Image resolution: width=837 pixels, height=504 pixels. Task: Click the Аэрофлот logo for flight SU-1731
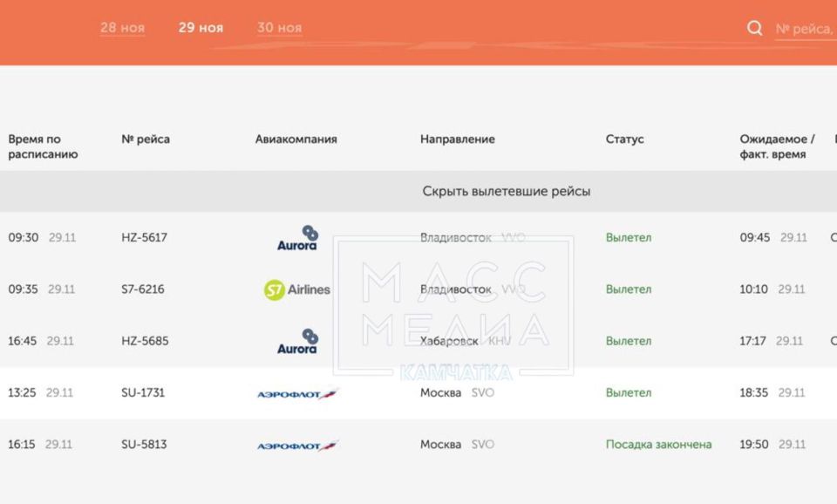pyautogui.click(x=296, y=392)
